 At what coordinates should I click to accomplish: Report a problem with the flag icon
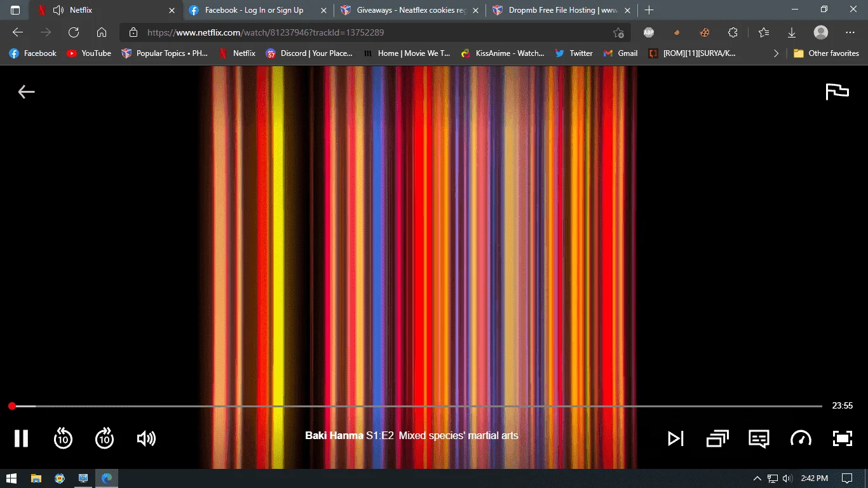point(837,91)
